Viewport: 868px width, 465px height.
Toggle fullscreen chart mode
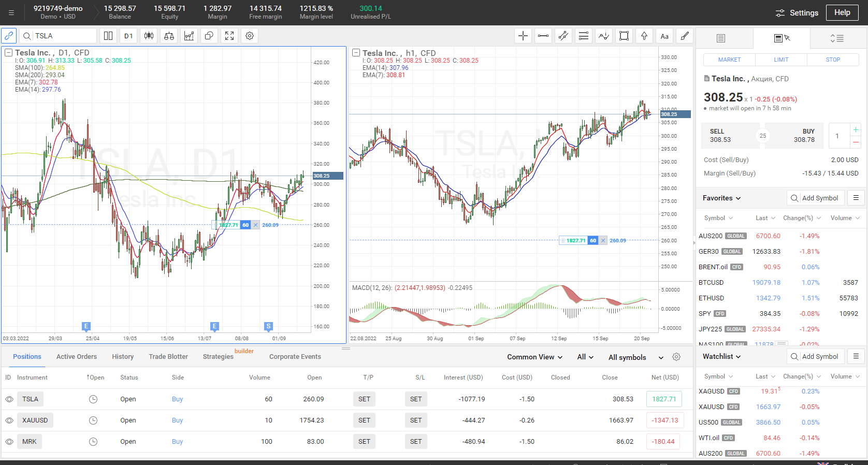229,36
